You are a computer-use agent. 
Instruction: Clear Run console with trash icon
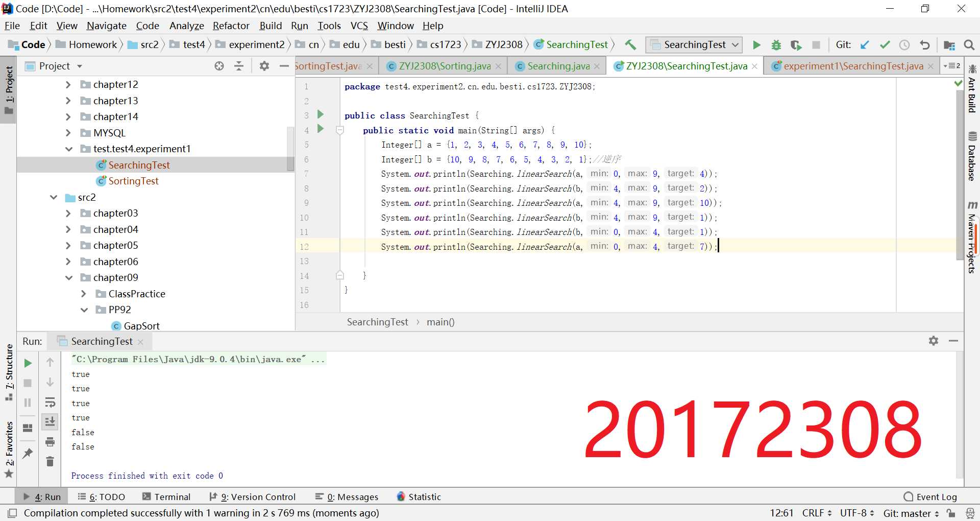click(50, 462)
